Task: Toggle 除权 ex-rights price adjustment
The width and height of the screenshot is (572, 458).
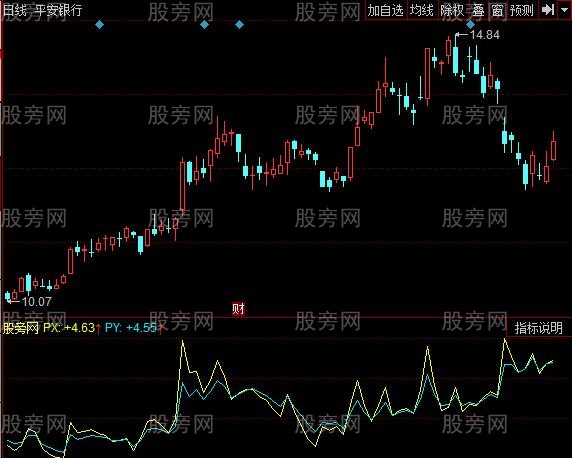Action: [x=452, y=10]
